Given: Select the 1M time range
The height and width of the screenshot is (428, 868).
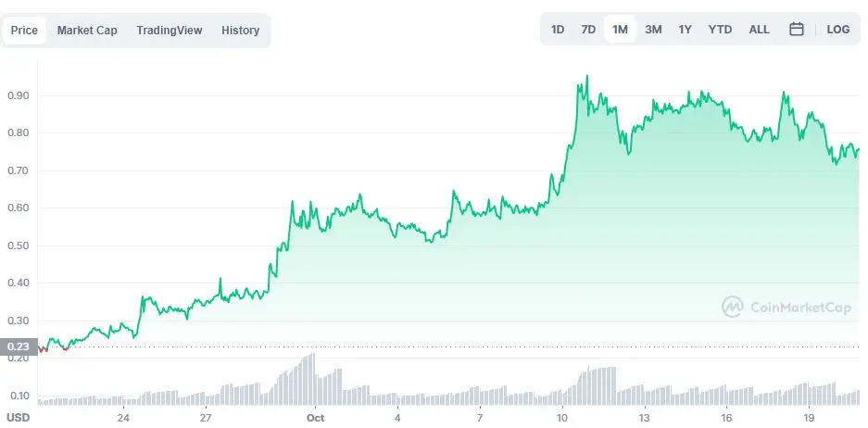Looking at the screenshot, I should click(x=620, y=30).
